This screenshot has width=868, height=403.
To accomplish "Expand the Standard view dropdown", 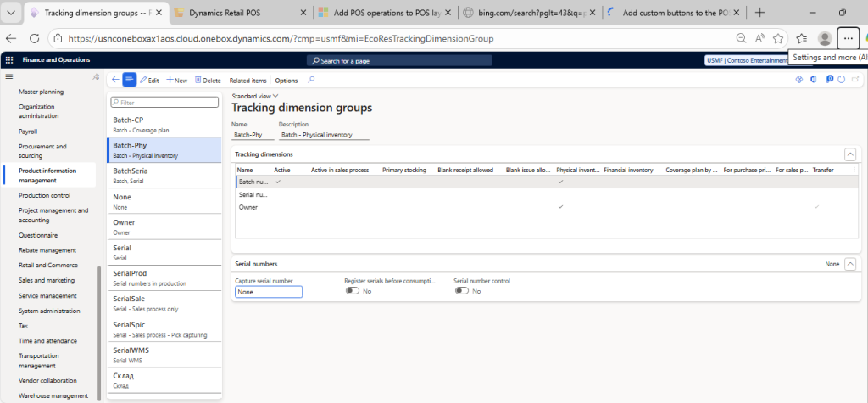I will tap(255, 96).
